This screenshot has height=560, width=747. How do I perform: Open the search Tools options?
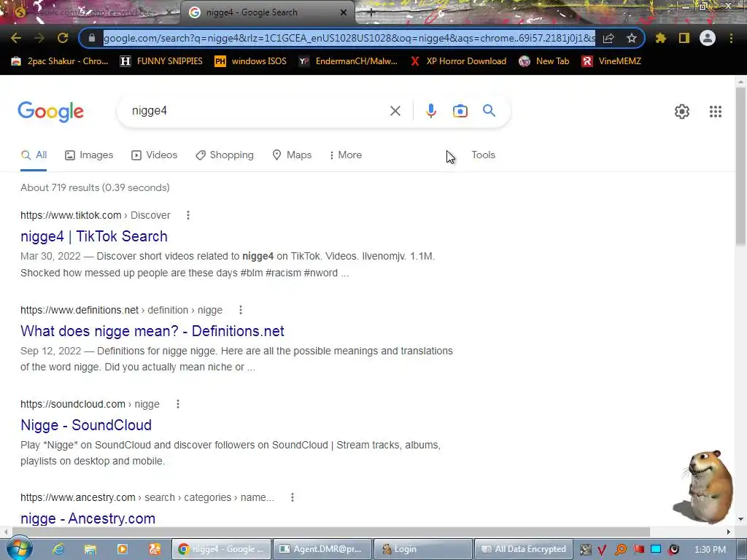(x=483, y=155)
